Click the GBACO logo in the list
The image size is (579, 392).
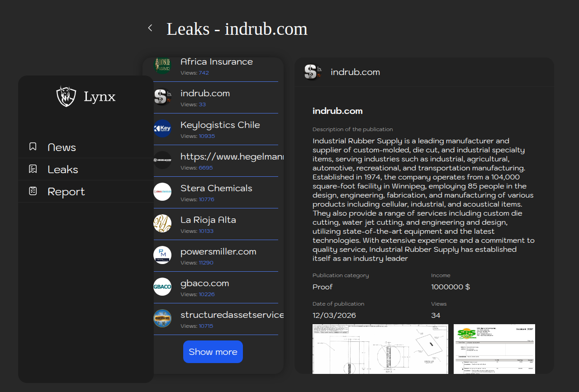tap(162, 287)
